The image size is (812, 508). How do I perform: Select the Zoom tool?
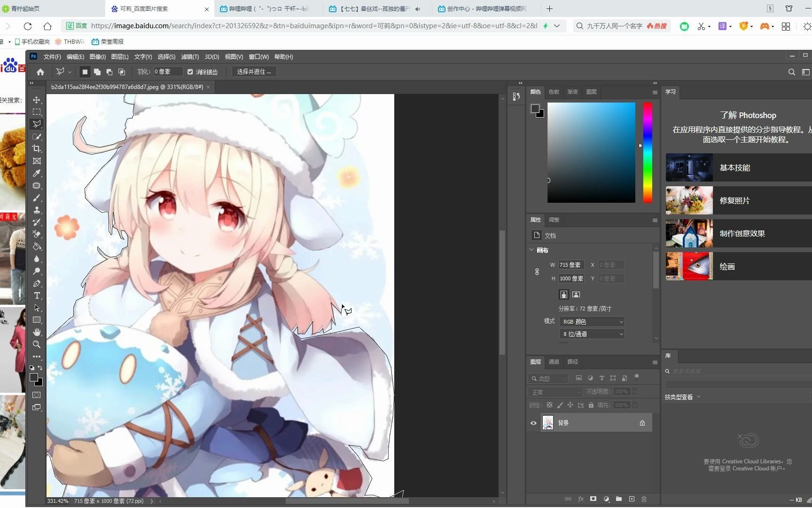pos(37,344)
